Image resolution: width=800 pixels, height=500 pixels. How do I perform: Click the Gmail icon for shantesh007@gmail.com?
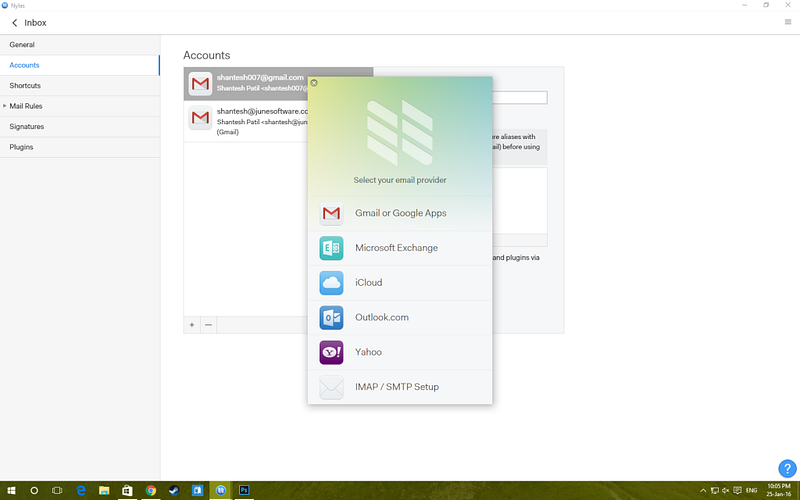point(200,84)
